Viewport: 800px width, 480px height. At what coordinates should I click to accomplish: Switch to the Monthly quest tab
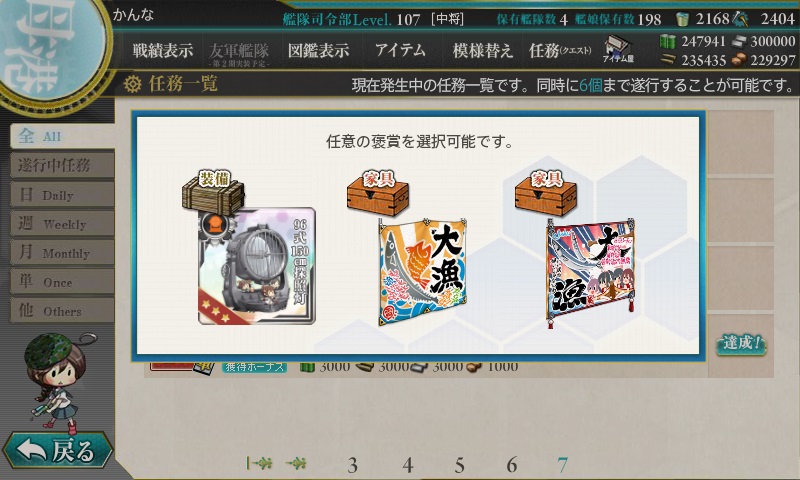[62, 252]
